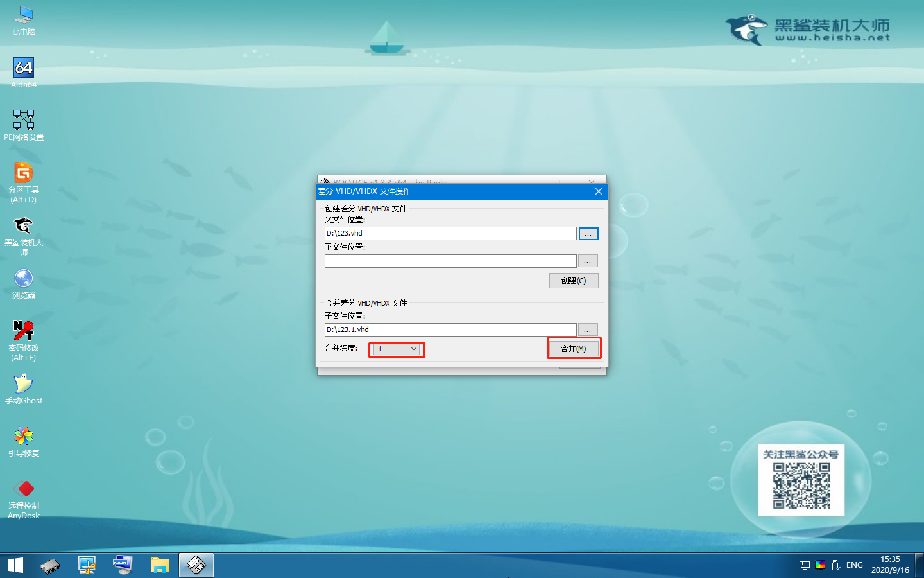Open the 引导修复 desktop icon

tap(24, 442)
